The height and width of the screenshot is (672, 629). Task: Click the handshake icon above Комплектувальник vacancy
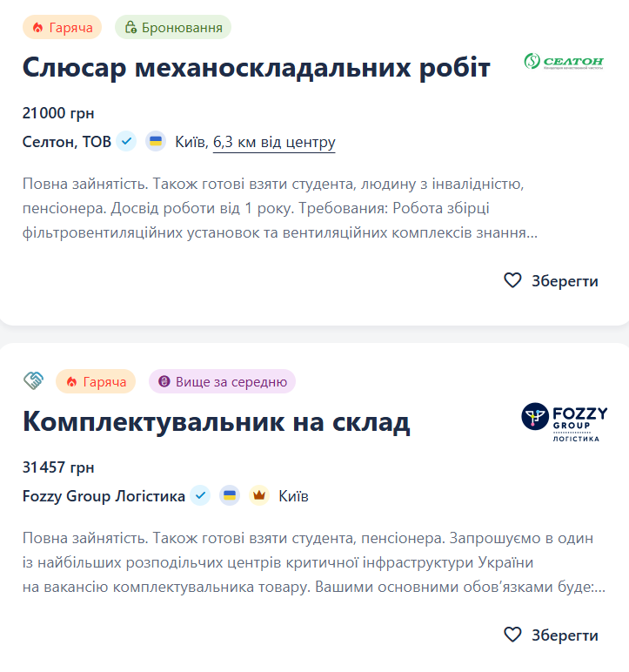point(34,381)
